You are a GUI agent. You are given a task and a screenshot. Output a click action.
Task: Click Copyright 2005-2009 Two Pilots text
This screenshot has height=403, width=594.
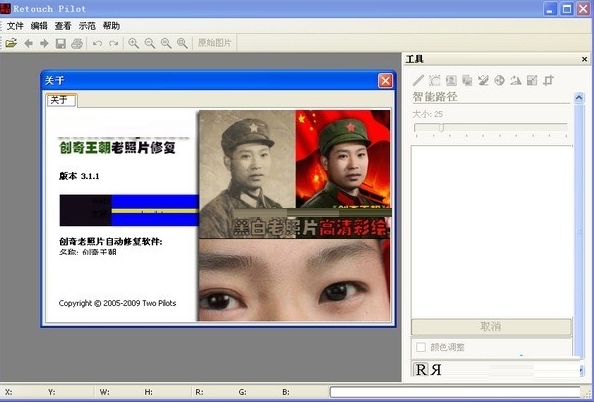(x=117, y=303)
